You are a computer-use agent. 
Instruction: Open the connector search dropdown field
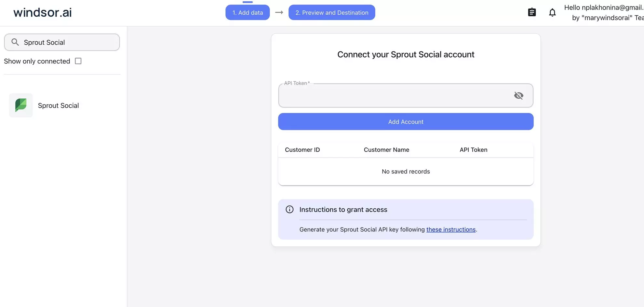pos(62,42)
